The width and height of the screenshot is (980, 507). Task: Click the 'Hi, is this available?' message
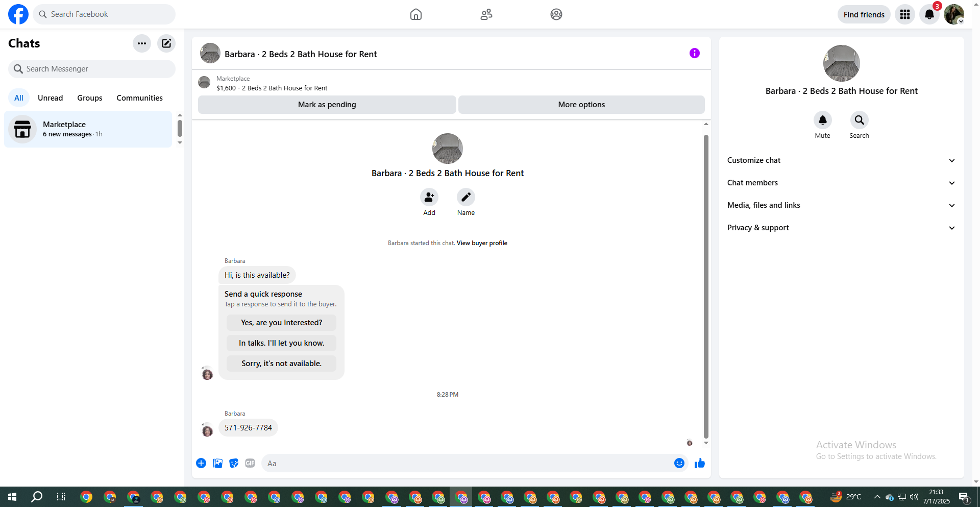point(257,275)
